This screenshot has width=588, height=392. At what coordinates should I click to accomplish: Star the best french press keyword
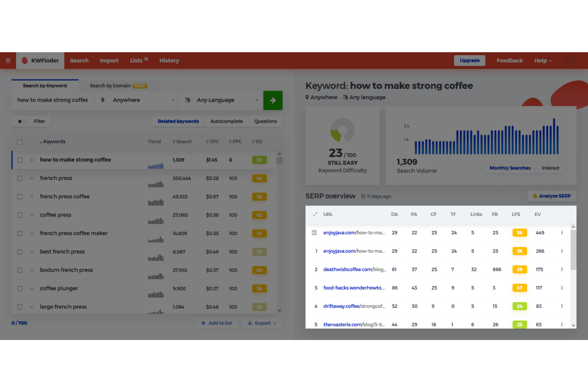pos(31,251)
